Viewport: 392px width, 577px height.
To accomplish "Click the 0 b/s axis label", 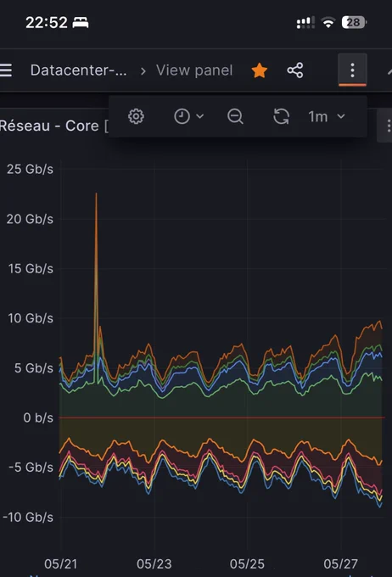I will click(38, 417).
